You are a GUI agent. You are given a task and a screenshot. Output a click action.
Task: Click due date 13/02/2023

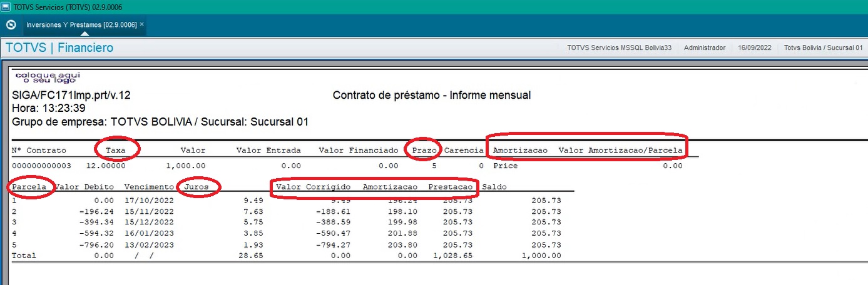pos(149,244)
